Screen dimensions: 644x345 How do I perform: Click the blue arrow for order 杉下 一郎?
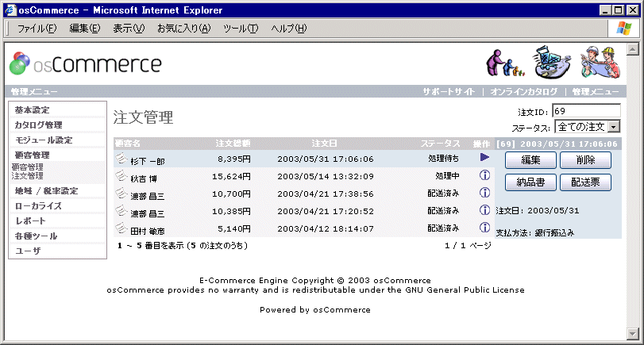point(484,157)
